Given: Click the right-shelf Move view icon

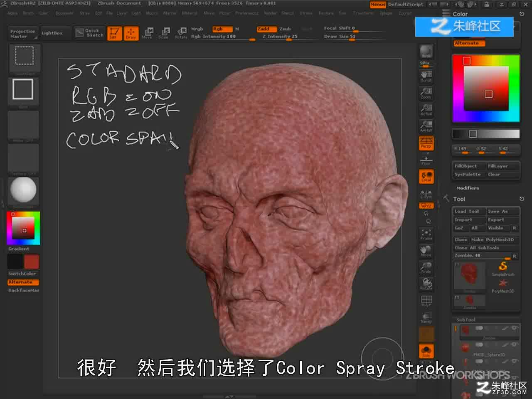Looking at the screenshot, I should [426, 251].
